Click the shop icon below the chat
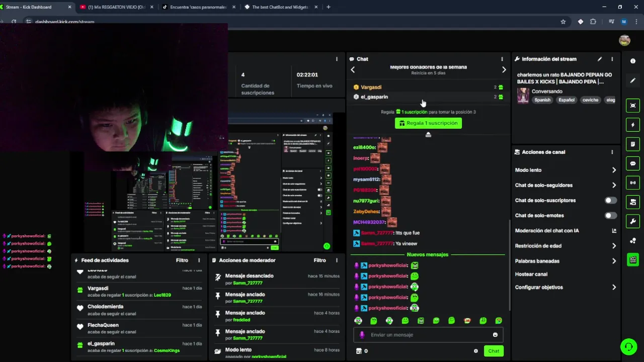 359,351
